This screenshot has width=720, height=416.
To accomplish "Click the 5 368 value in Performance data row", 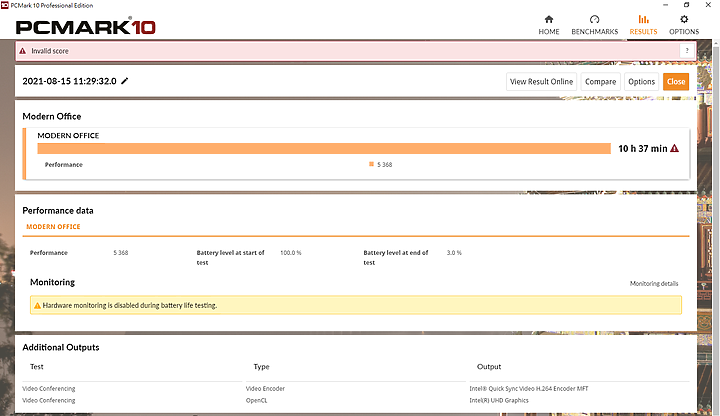I will click(x=121, y=253).
